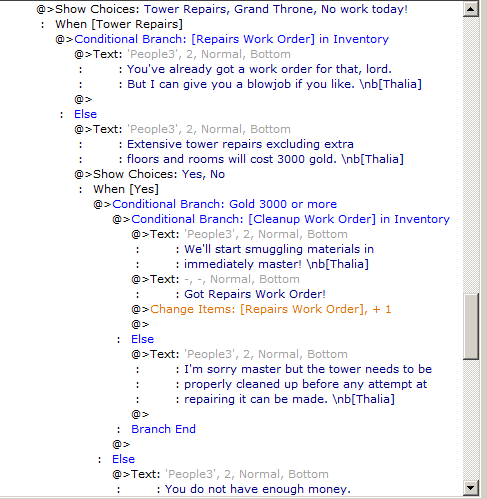Select empty @> line below Change Items

coord(140,324)
